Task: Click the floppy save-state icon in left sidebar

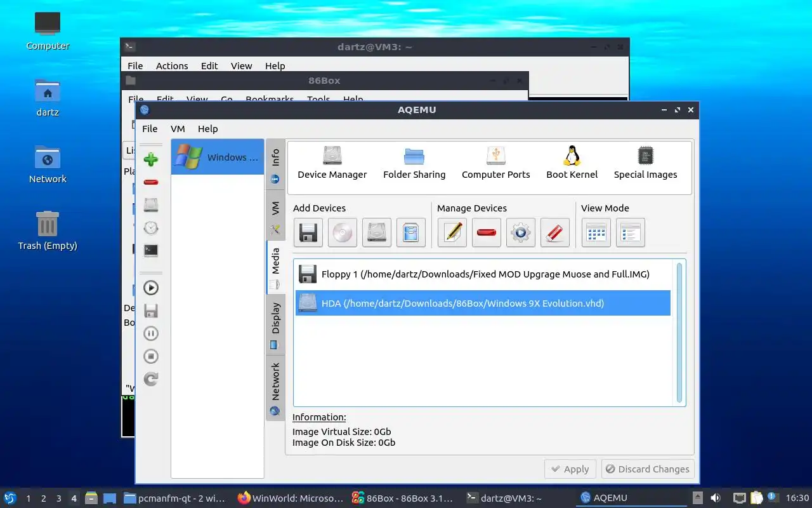Action: [x=151, y=311]
